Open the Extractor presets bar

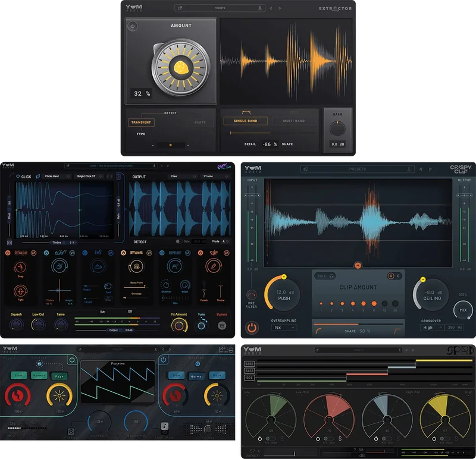point(220,8)
